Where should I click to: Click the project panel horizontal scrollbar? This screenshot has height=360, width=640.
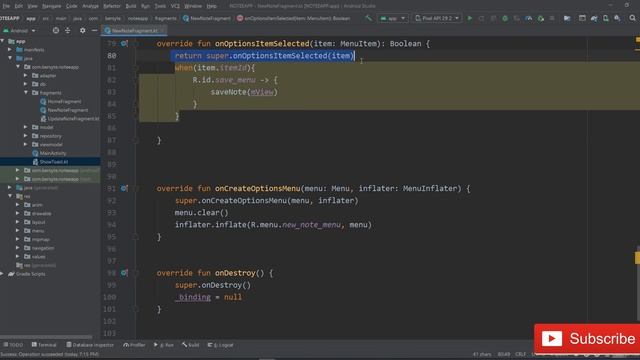click(x=46, y=337)
